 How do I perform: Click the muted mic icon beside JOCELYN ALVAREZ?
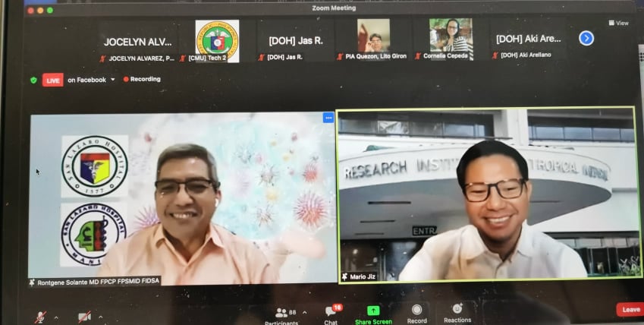tap(102, 58)
